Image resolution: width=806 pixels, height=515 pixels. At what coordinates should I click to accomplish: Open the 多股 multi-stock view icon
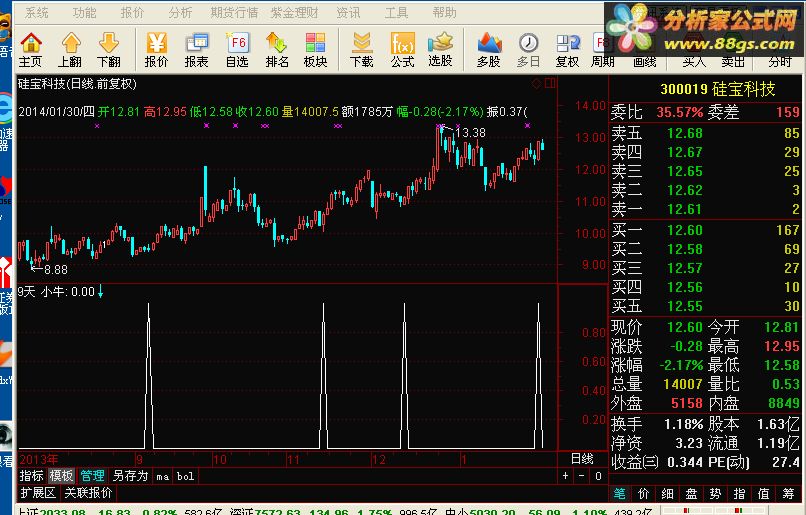488,49
